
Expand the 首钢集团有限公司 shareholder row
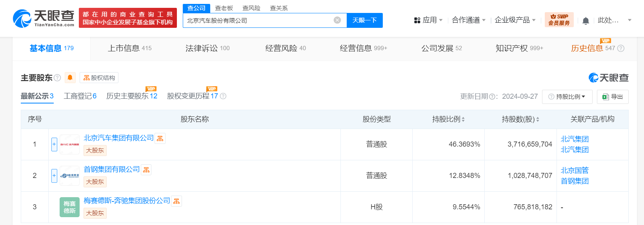54,176
